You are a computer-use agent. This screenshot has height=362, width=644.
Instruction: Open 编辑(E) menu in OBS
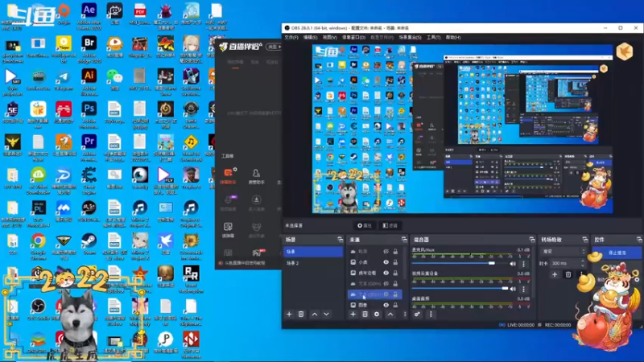coord(310,37)
